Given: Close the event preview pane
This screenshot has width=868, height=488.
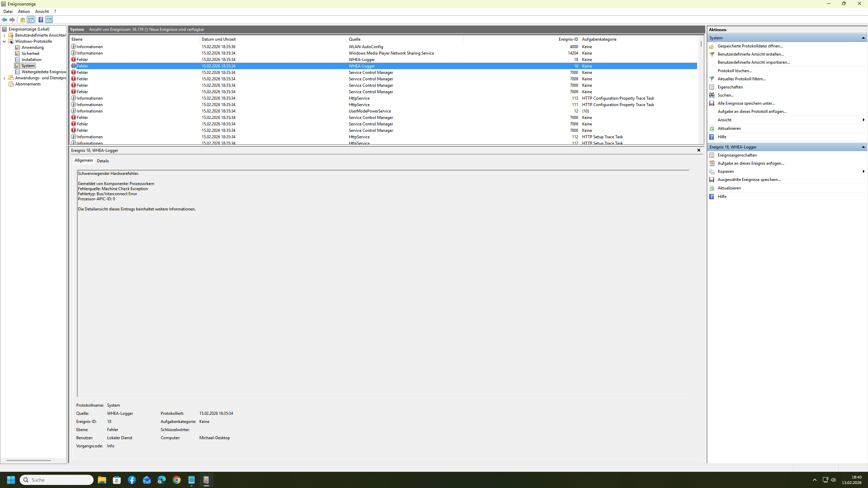Looking at the screenshot, I should point(698,150).
